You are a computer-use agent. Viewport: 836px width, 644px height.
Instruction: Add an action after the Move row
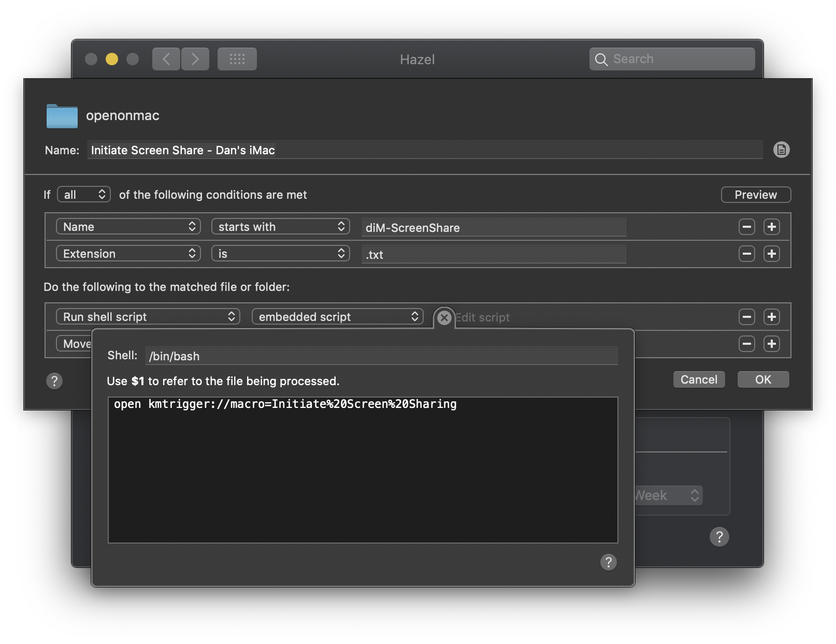[771, 344]
